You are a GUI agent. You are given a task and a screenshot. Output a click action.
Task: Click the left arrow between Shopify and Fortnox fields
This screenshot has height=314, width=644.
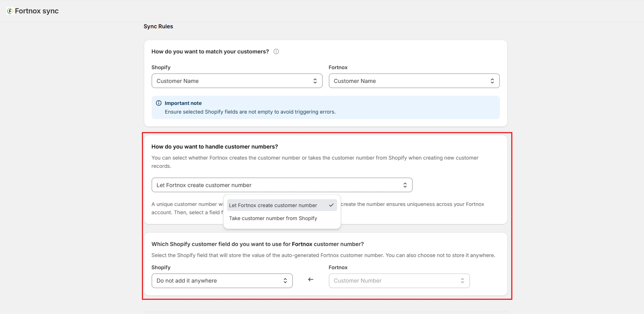point(311,279)
